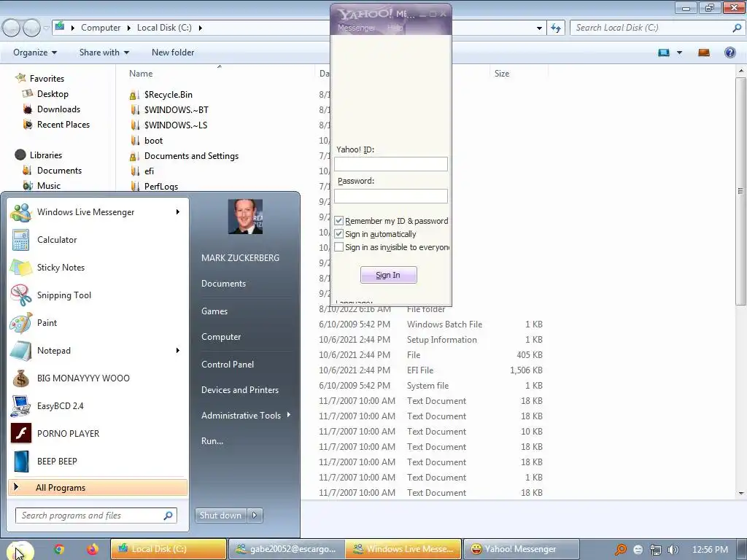Create a New folder in Explorer
The image size is (747, 560).
(x=173, y=52)
